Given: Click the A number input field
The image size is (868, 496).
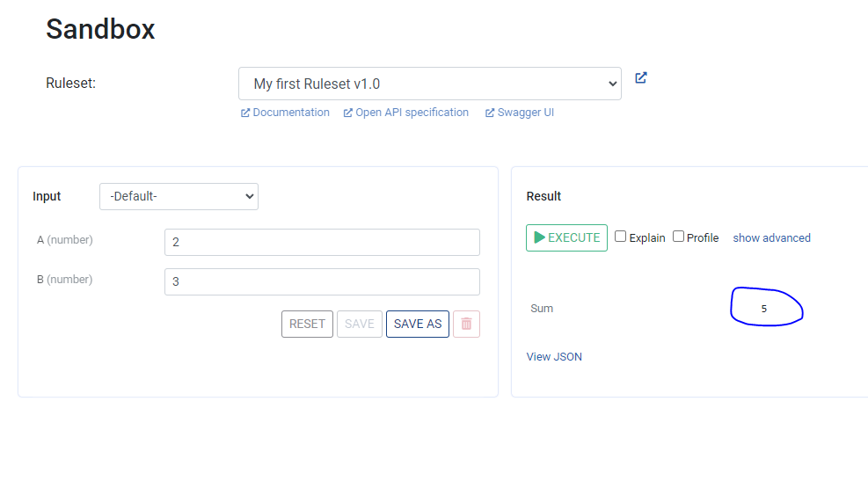Looking at the screenshot, I should point(322,242).
